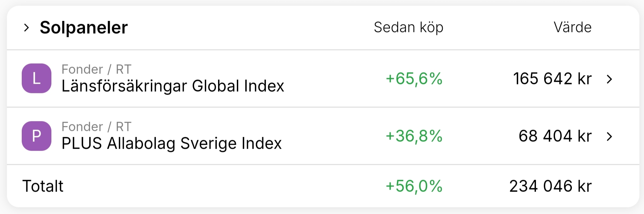Click the 165 642 kr value
The width and height of the screenshot is (644, 214).
[x=552, y=79]
